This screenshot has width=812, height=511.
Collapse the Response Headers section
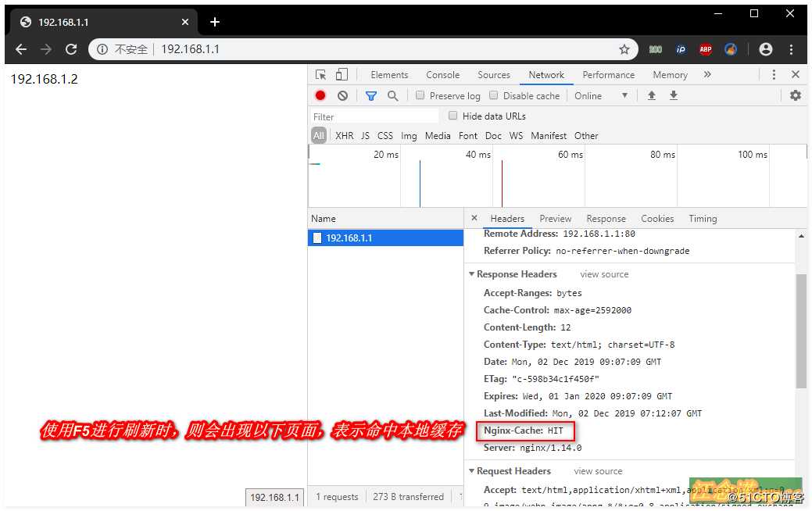(471, 274)
